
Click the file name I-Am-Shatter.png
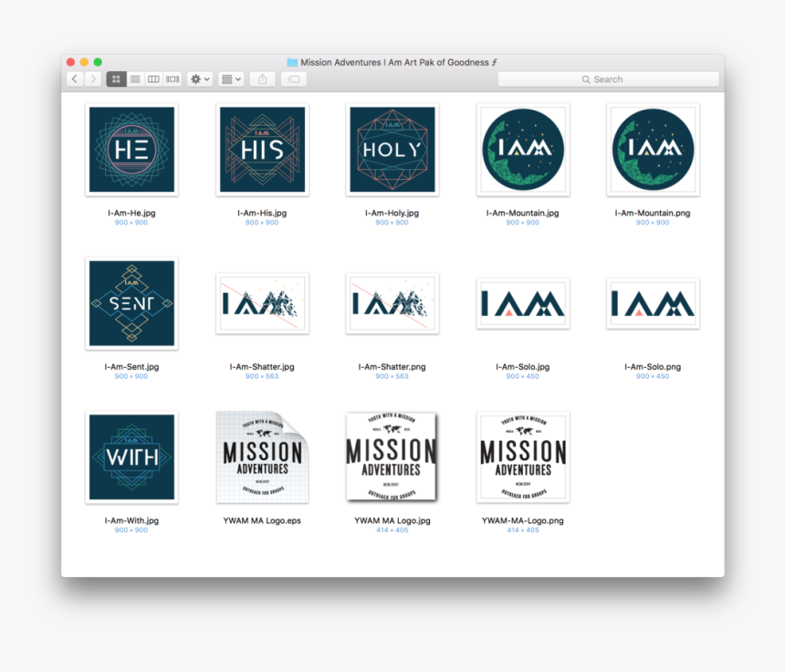[x=392, y=366]
